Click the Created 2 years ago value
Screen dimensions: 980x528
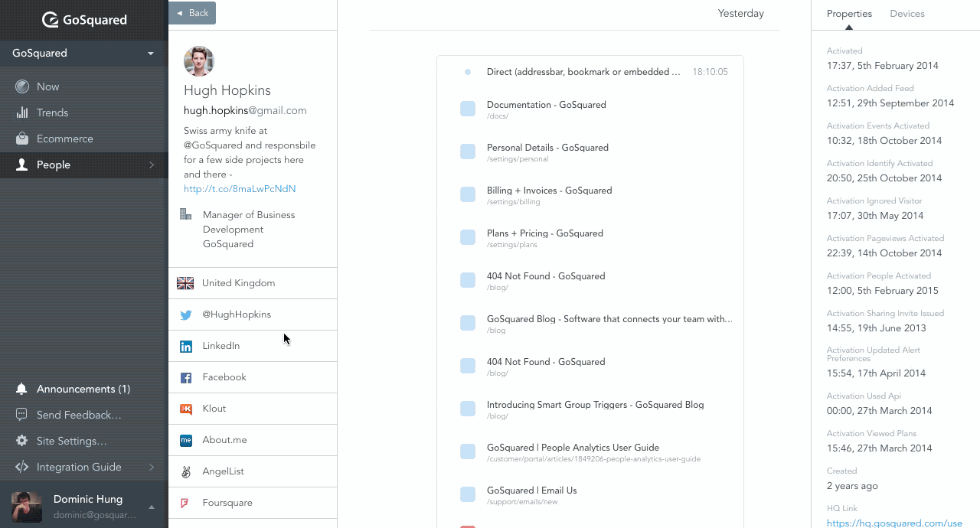click(x=852, y=486)
